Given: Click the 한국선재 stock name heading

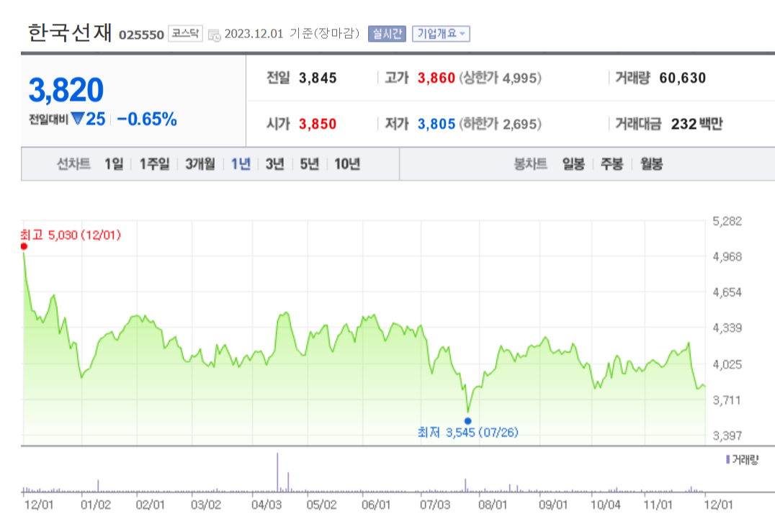Looking at the screenshot, I should point(70,33).
